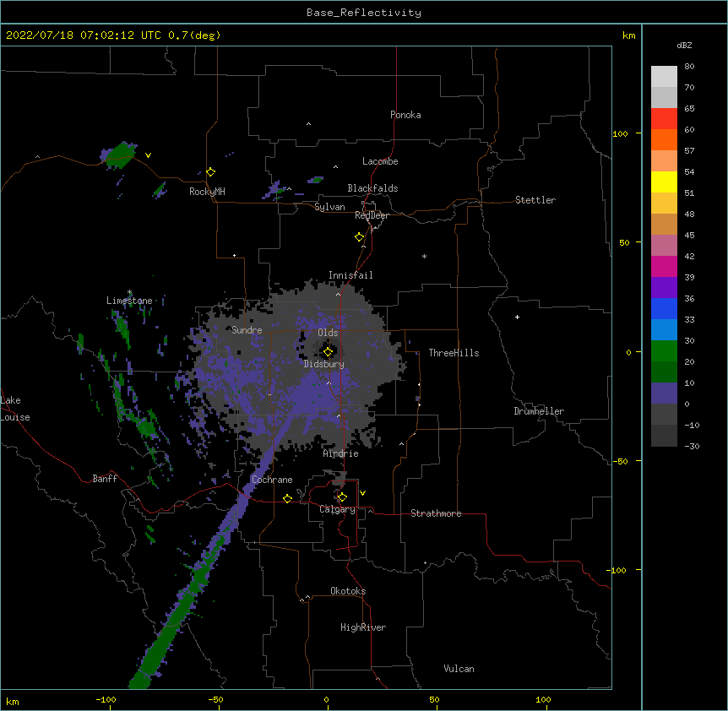Pick the violet swatch below 39 dBZ
Image resolution: width=728 pixels, height=711 pixels.
[x=664, y=288]
